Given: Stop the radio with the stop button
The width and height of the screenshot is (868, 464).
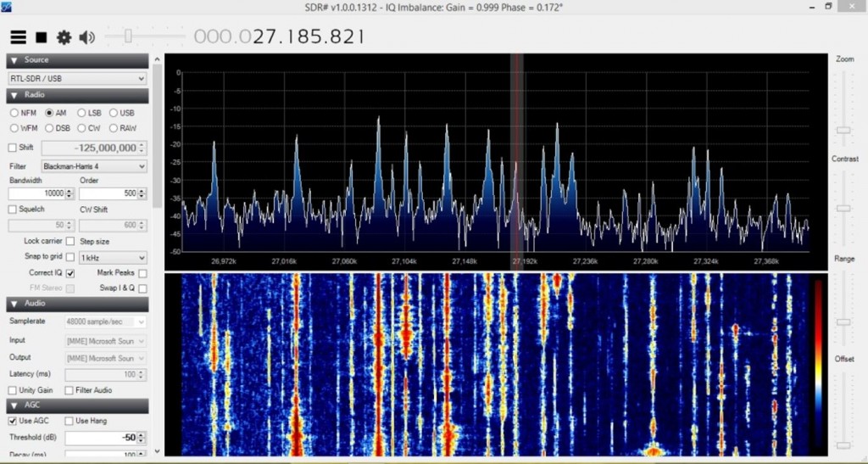Looking at the screenshot, I should point(41,37).
